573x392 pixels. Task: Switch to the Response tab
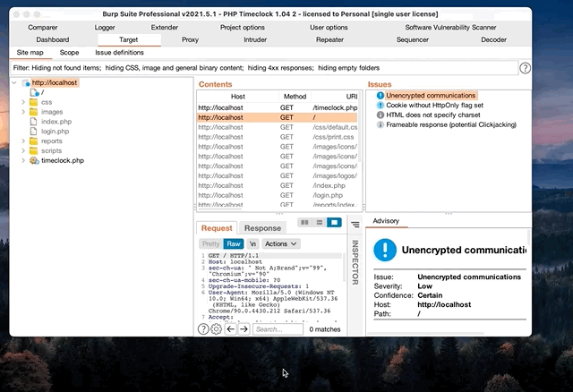point(262,228)
